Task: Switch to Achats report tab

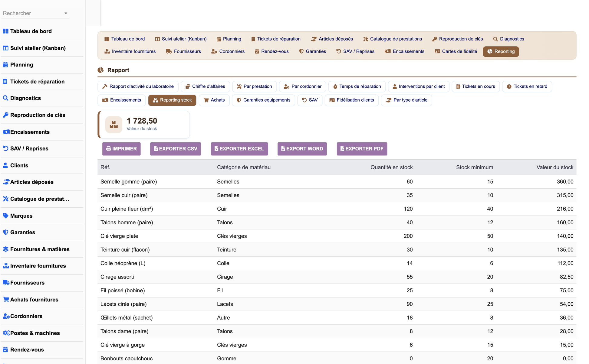Action: point(214,100)
